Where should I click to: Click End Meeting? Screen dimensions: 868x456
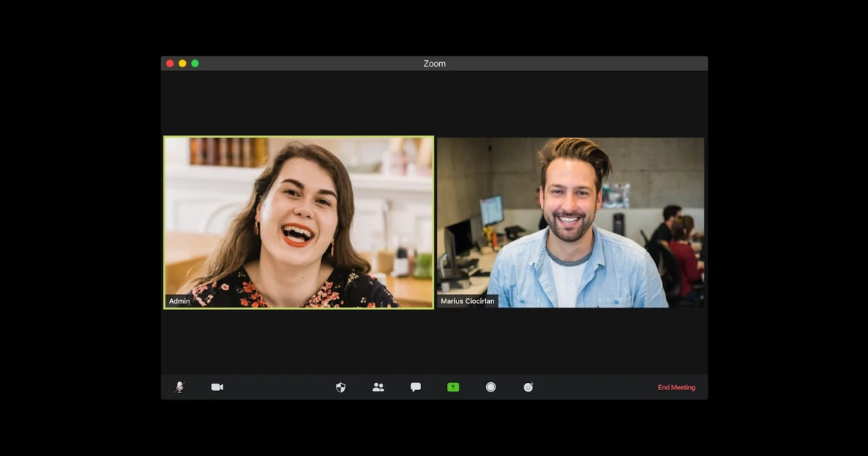coord(676,387)
